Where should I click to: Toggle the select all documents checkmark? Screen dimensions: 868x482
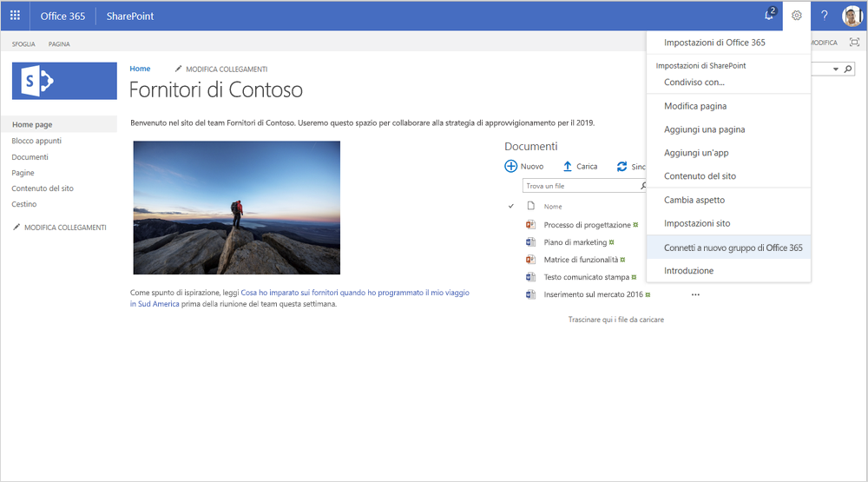[511, 206]
